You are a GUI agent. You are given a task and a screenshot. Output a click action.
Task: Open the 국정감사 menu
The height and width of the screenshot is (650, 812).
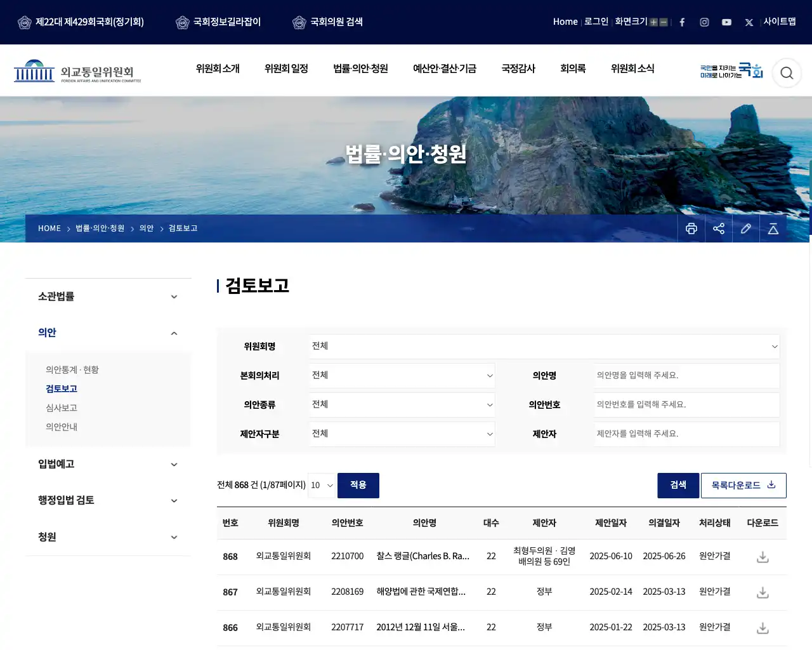518,69
